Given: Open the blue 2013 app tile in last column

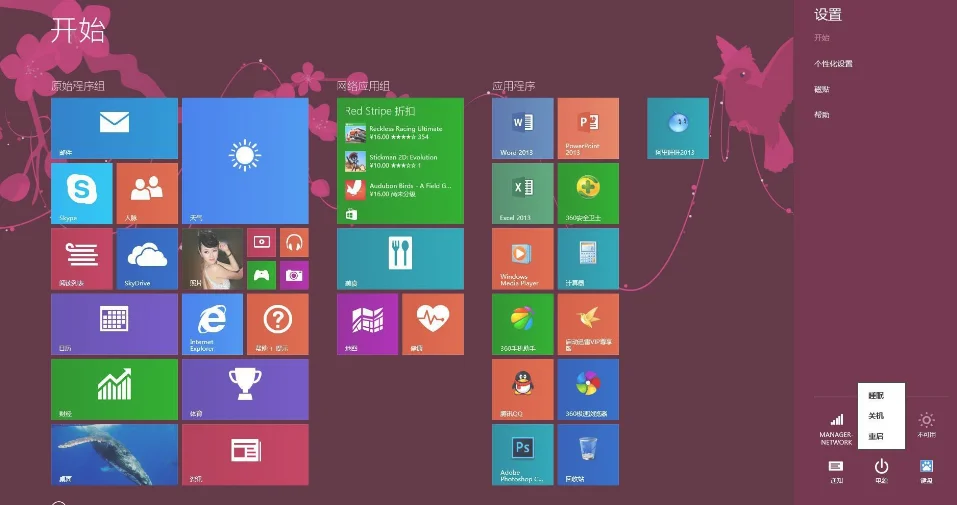Looking at the screenshot, I should coord(678,129).
